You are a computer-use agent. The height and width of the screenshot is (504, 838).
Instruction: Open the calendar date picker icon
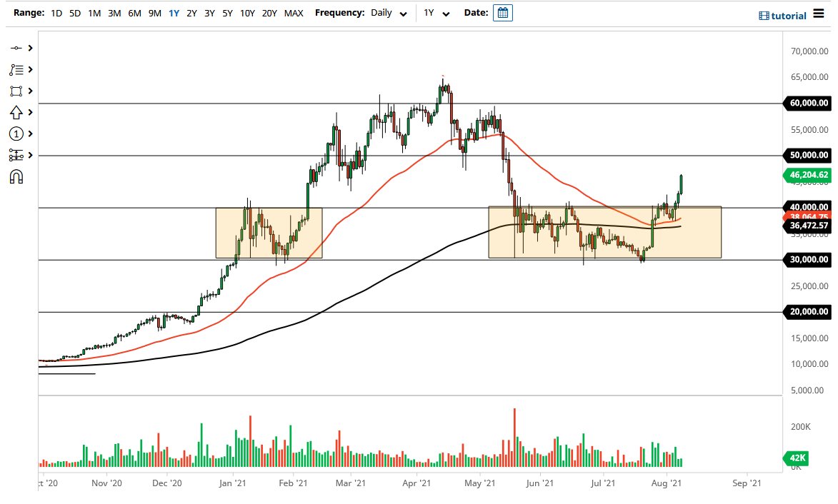[503, 13]
